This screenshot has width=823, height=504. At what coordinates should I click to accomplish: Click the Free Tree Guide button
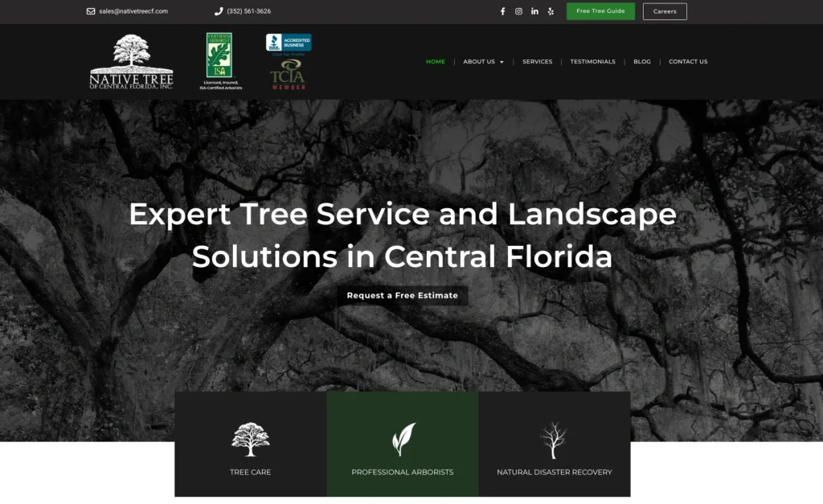(x=600, y=11)
